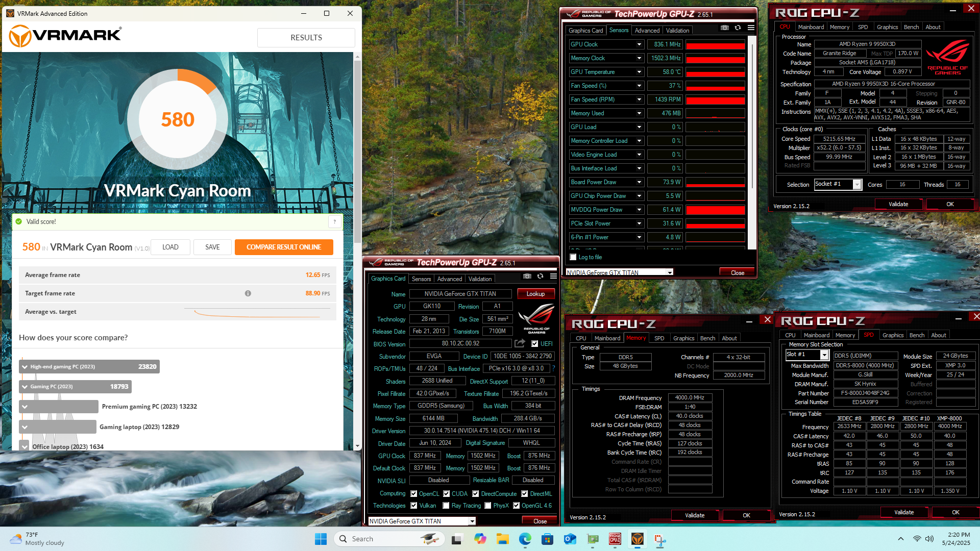The width and height of the screenshot is (980, 551).
Task: Switch to Advanced tab in GPU-Z Sensors window
Action: 647,31
